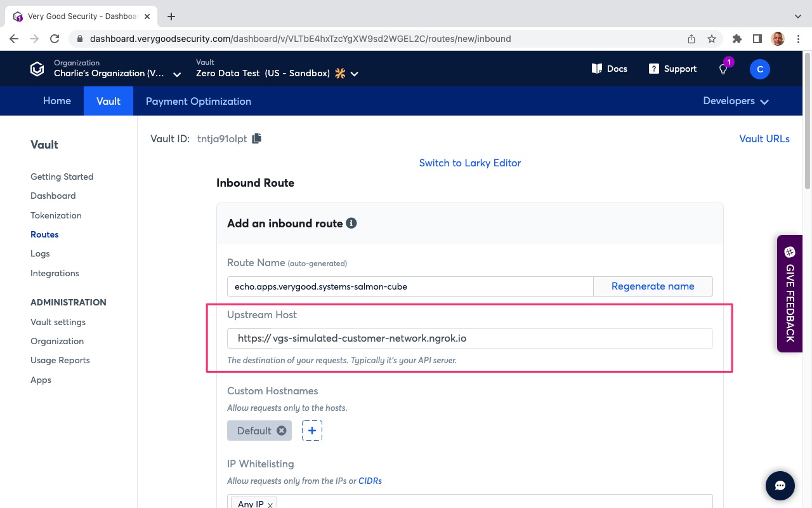Open the Docs link
The width and height of the screenshot is (812, 508).
[x=609, y=69]
